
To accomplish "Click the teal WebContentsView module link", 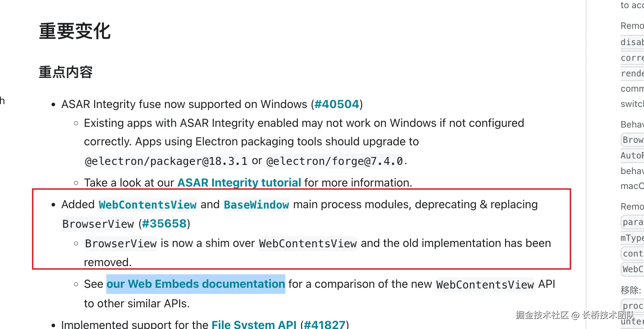I will 147,205.
